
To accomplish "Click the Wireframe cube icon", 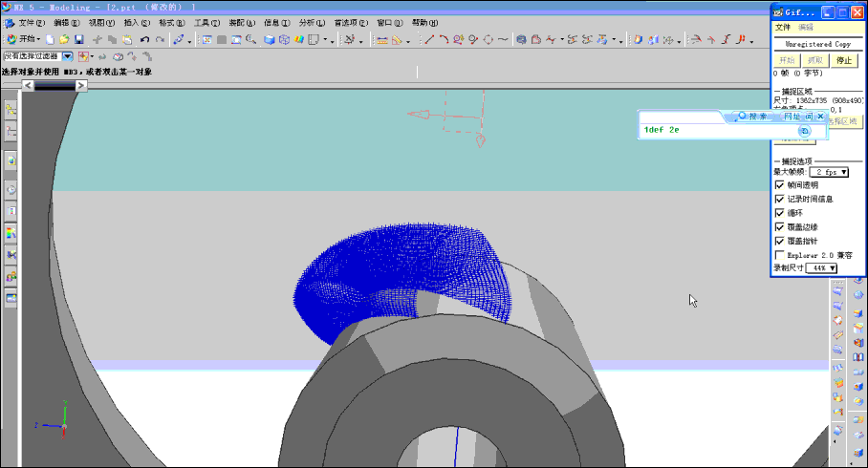I will click(x=284, y=39).
